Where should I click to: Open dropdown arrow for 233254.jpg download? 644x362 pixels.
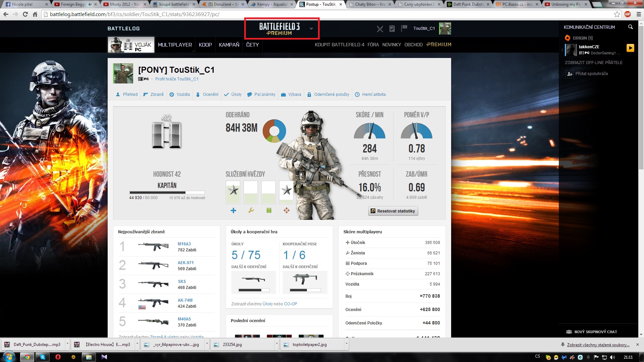point(277,344)
